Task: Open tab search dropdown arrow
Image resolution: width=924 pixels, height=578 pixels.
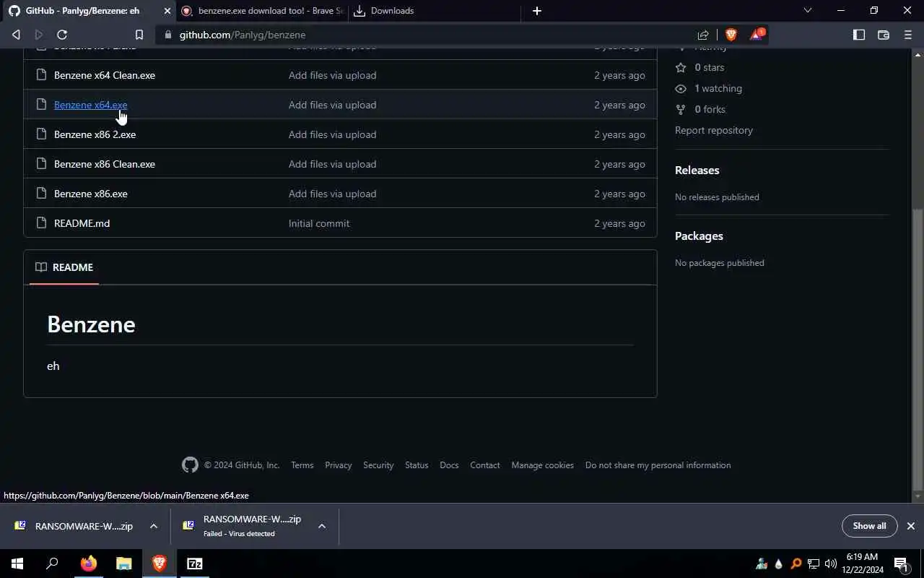Action: click(808, 11)
